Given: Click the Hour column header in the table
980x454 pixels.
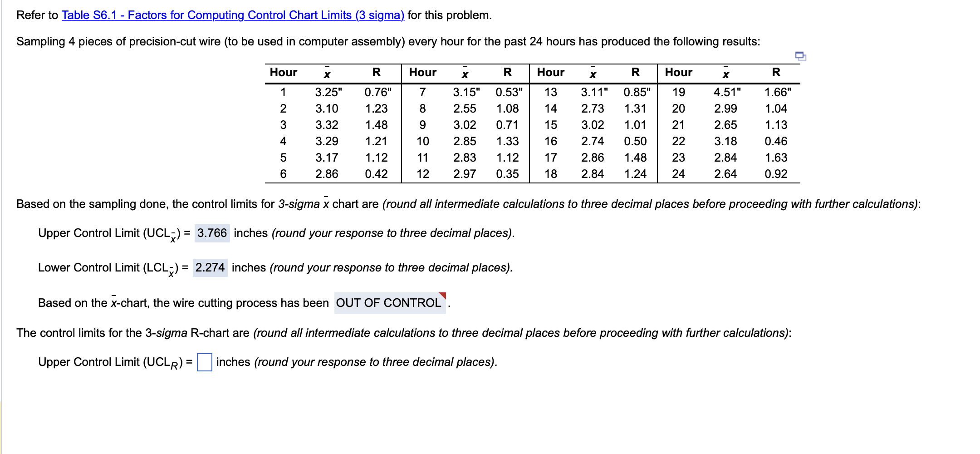Looking at the screenshot, I should tap(284, 72).
